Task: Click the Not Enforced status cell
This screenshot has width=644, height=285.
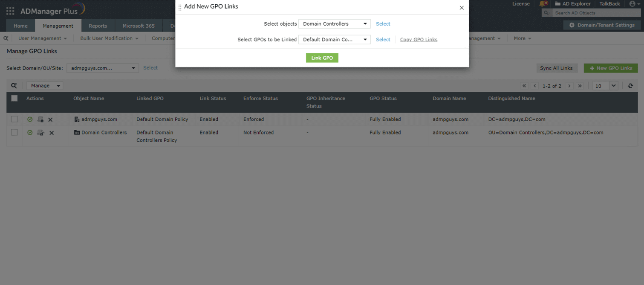Action: (258, 133)
